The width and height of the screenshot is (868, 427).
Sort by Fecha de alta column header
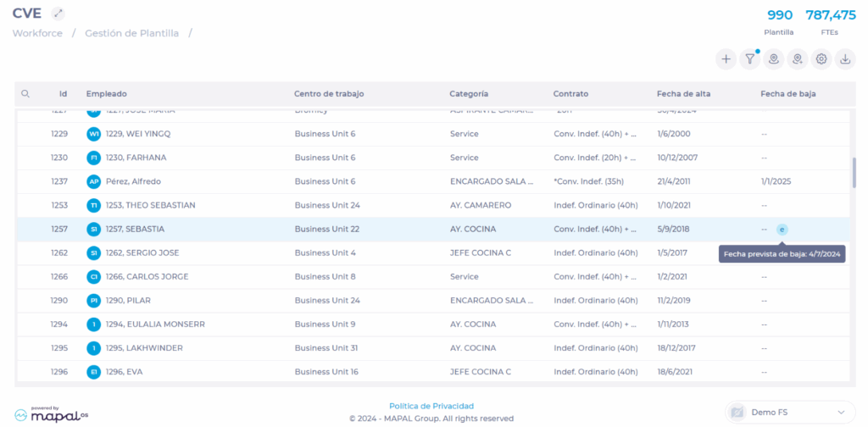pos(683,93)
